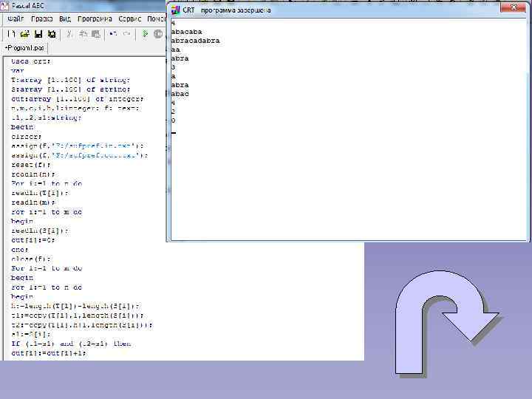Viewport: 532px width, 399px height.
Task: Save the program with the diskette icon
Action: coord(38,34)
